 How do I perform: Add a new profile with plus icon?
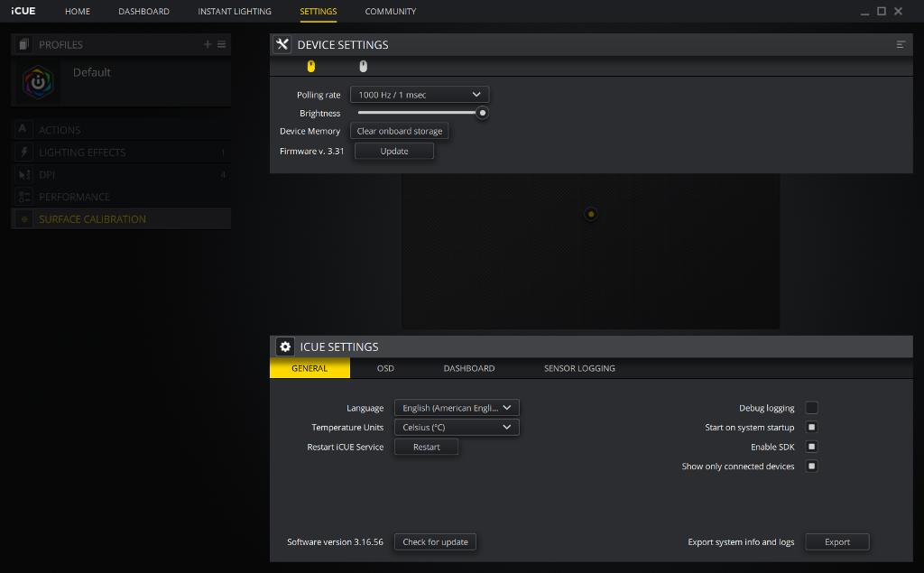[x=208, y=44]
